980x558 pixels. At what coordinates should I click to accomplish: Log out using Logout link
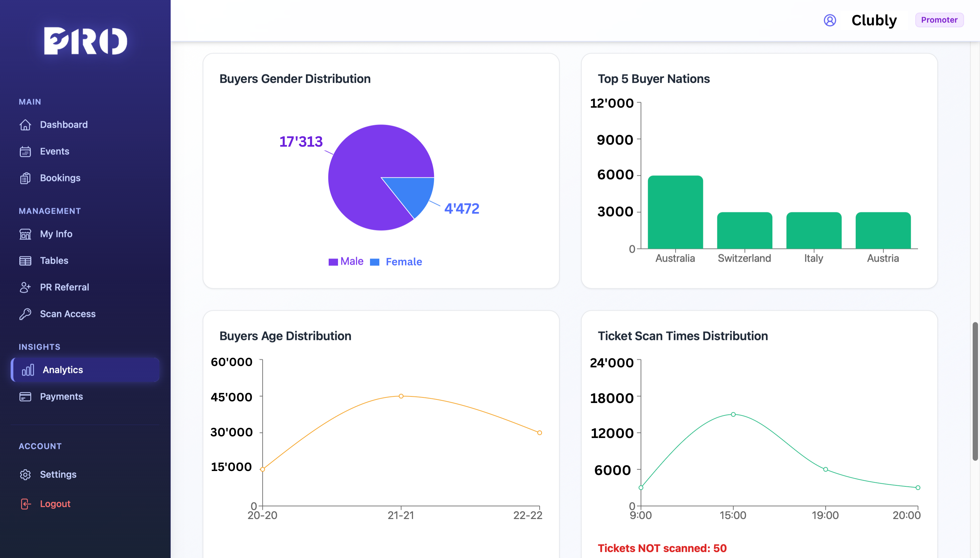(x=55, y=504)
